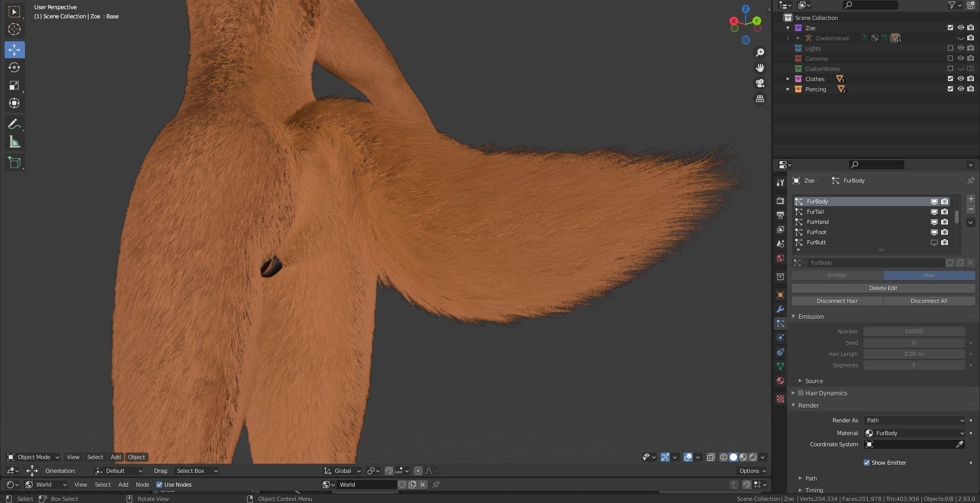The image size is (980, 503).
Task: Add a new particle system slot
Action: coord(970,199)
